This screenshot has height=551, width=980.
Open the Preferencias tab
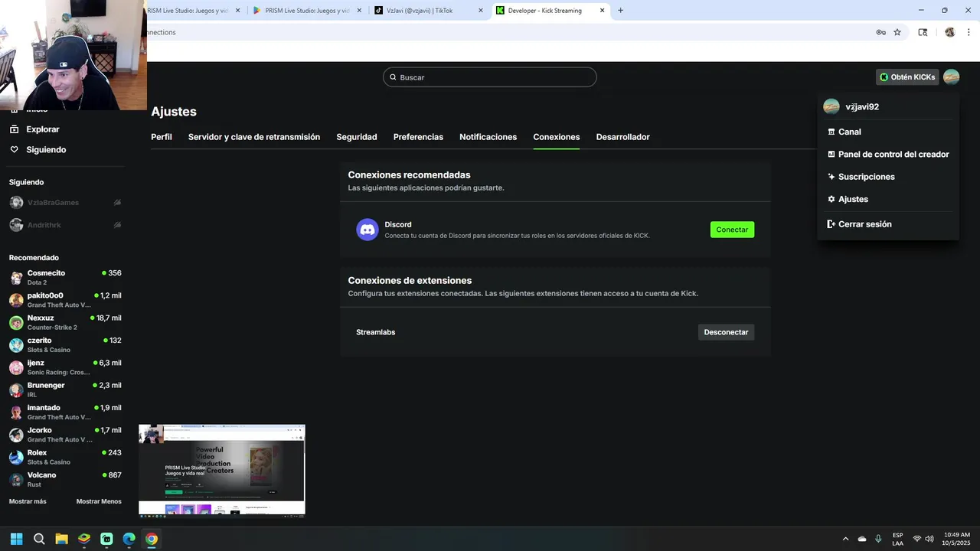[x=418, y=137]
